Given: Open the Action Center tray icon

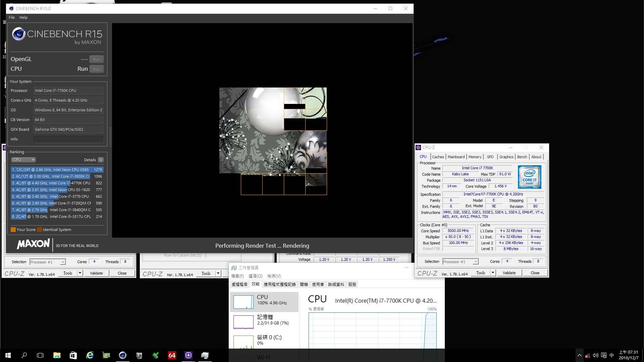Looking at the screenshot, I should [x=604, y=355].
